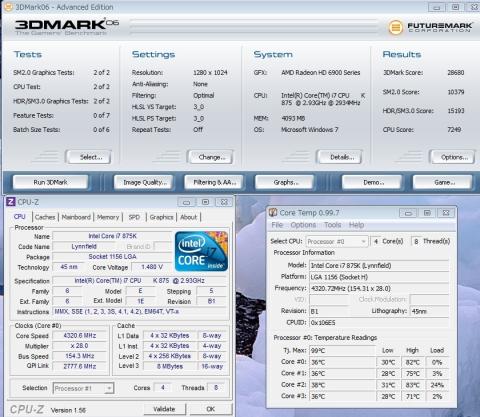
Task: Click the 3DMark06 title bar icon
Action: (x=8, y=7)
